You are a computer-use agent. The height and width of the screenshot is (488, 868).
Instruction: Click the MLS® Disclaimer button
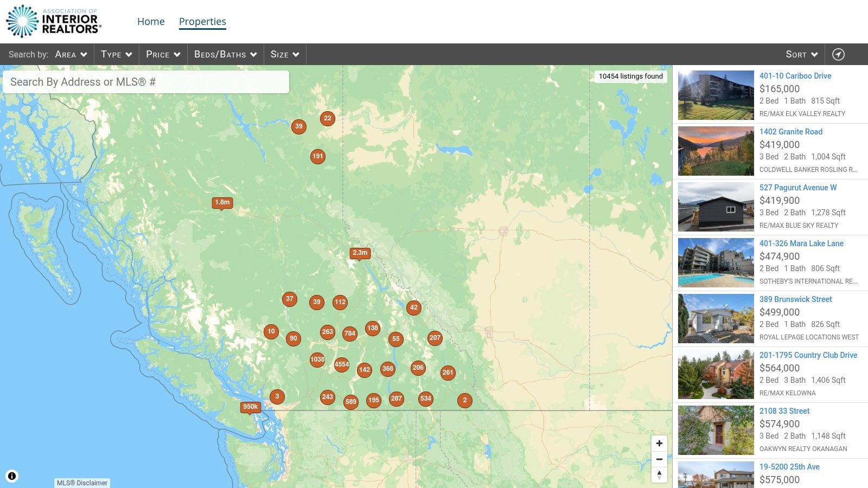click(x=82, y=483)
